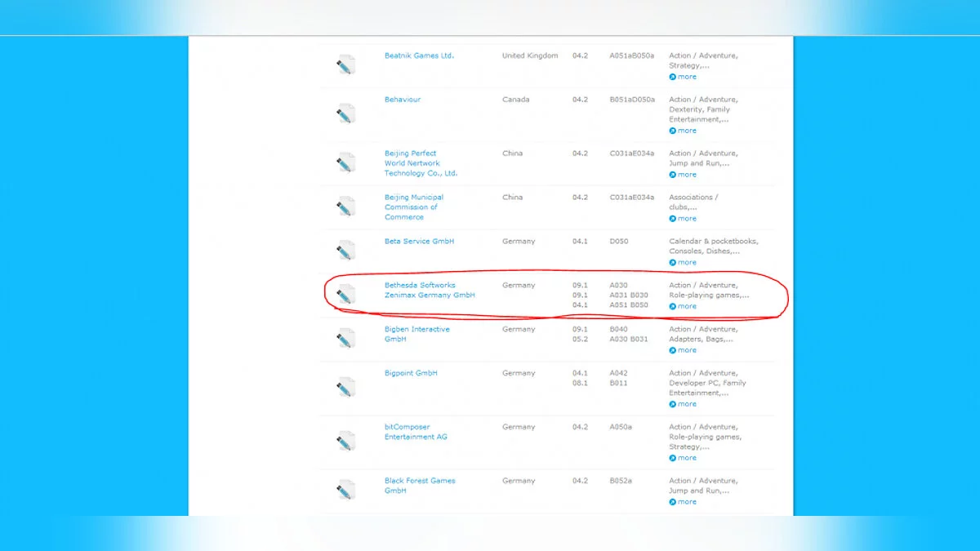The image size is (980, 551).
Task: Expand more categories for Beatnik Games
Action: point(683,77)
